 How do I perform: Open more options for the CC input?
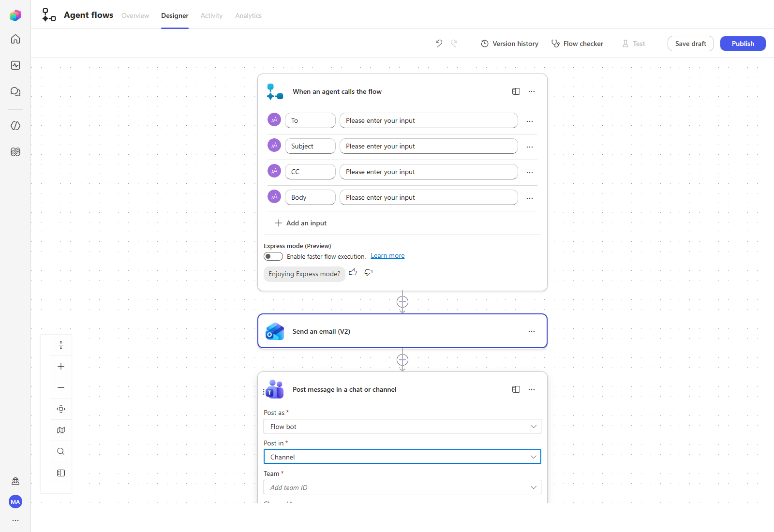(530, 172)
